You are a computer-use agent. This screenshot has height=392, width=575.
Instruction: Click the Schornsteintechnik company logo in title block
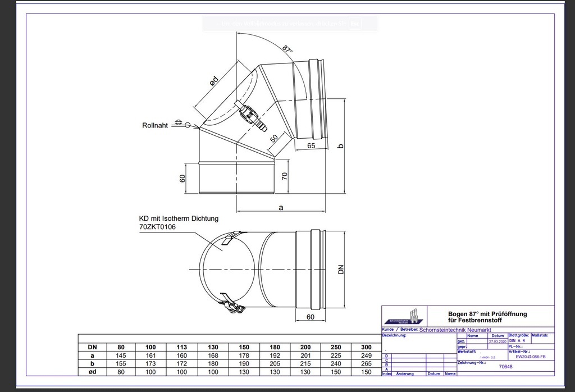click(x=405, y=316)
